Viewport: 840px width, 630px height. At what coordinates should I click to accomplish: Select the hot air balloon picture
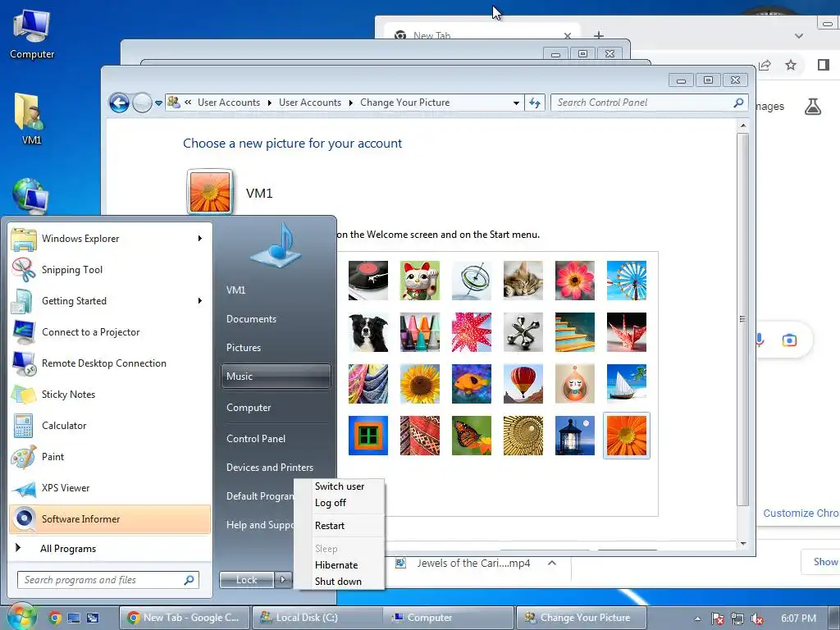(x=523, y=384)
